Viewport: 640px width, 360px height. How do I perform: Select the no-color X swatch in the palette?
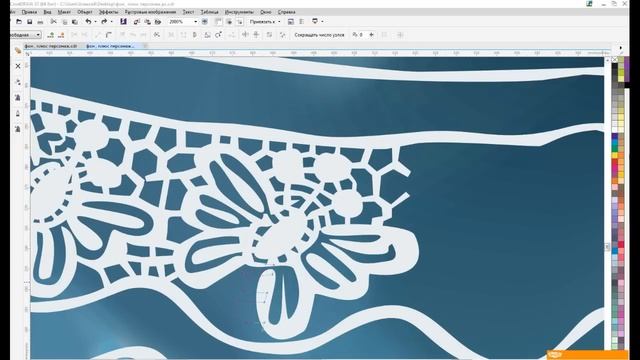[614, 60]
